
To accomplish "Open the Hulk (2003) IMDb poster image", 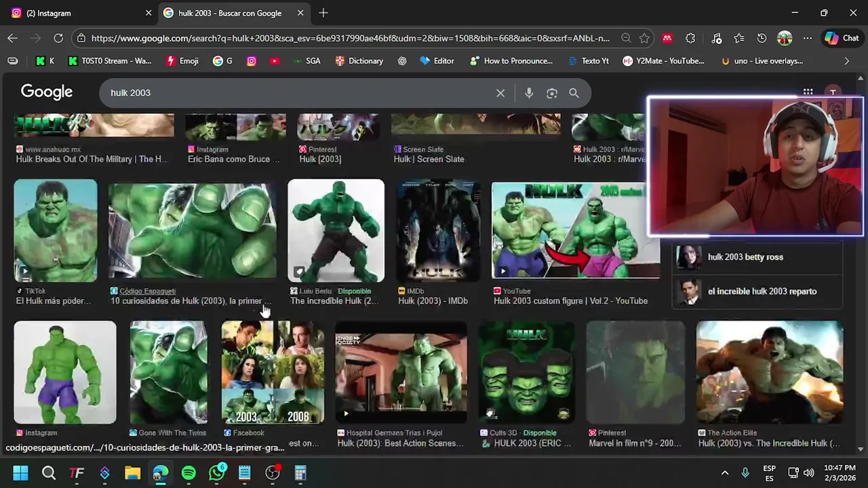I will pyautogui.click(x=438, y=230).
